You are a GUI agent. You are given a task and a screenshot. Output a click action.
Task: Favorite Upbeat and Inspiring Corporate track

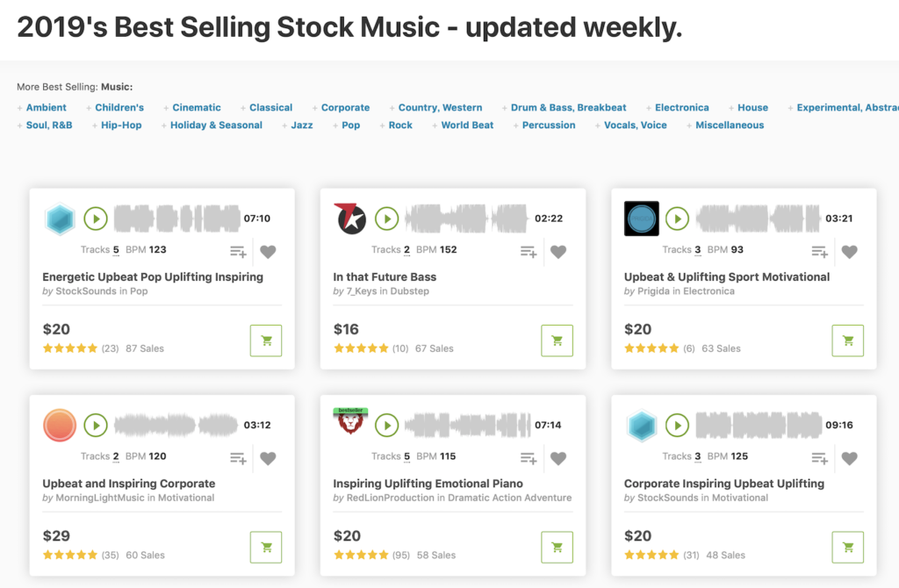click(x=268, y=458)
